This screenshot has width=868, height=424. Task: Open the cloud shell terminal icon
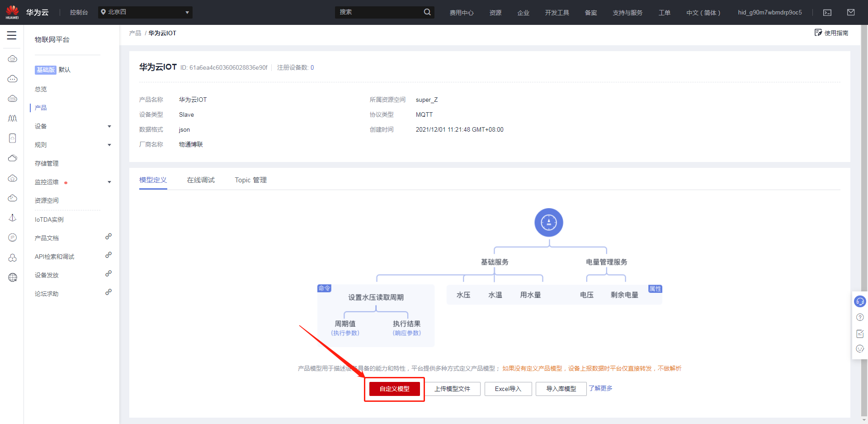coord(827,13)
